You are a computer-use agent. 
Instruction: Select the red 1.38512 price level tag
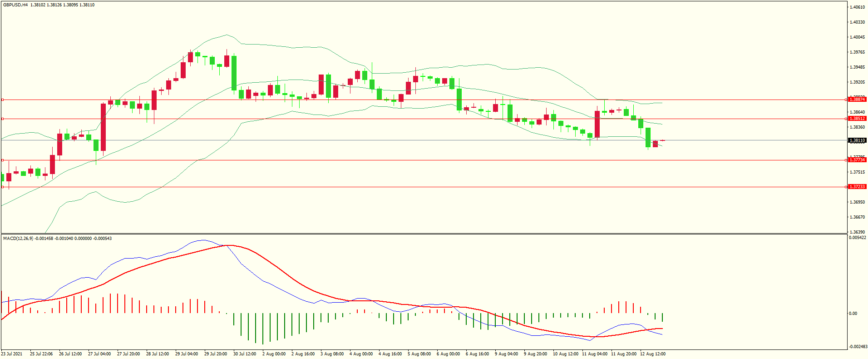[x=857, y=119]
